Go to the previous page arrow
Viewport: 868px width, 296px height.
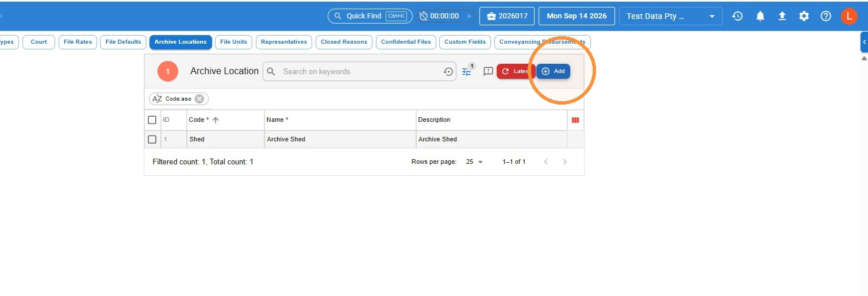546,162
